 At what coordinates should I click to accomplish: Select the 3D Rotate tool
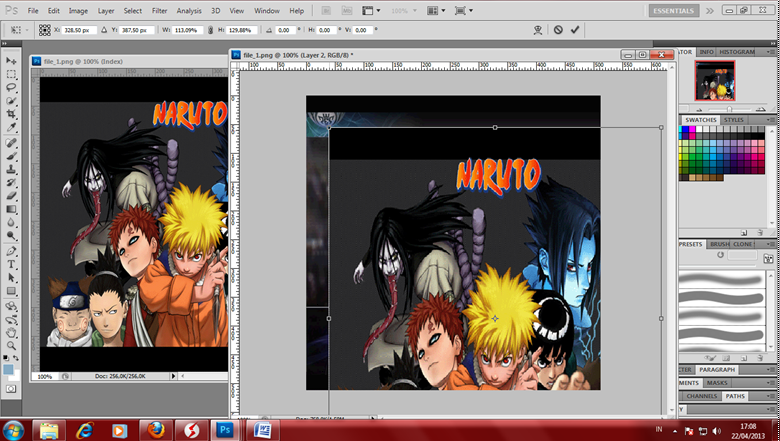click(x=11, y=306)
